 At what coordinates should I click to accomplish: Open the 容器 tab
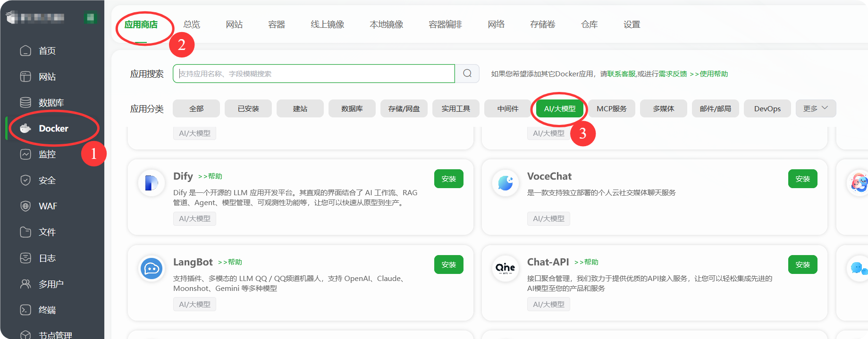click(x=277, y=25)
